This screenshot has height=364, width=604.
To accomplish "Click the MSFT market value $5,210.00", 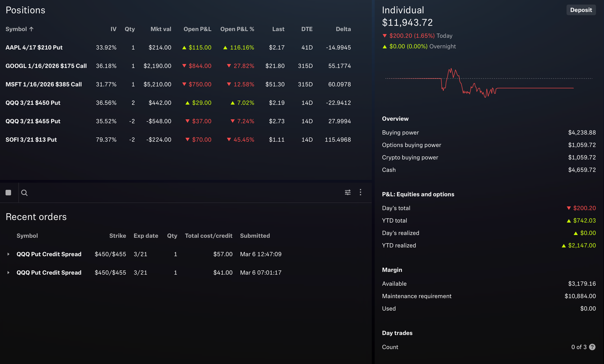I will (157, 84).
